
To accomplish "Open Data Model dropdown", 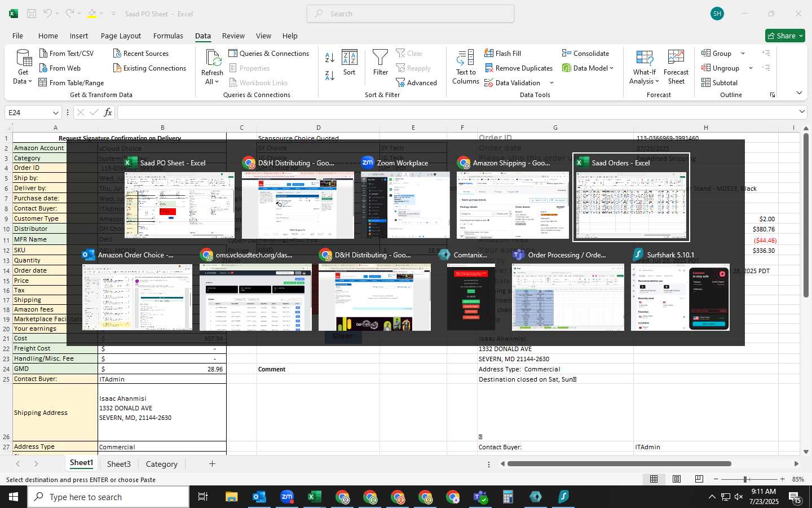I will pyautogui.click(x=588, y=68).
